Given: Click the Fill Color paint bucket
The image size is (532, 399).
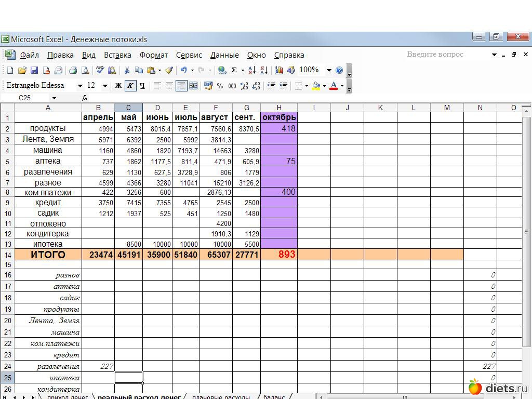Looking at the screenshot, I should click(315, 86).
